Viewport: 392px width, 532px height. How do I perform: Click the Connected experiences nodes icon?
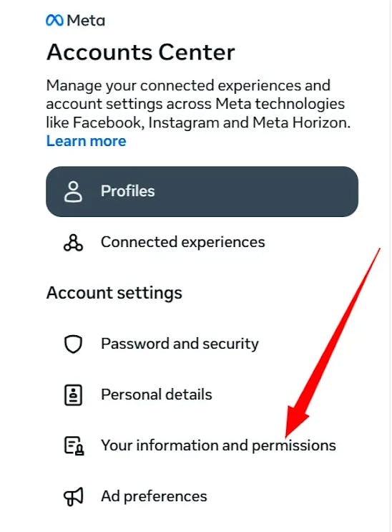[73, 242]
